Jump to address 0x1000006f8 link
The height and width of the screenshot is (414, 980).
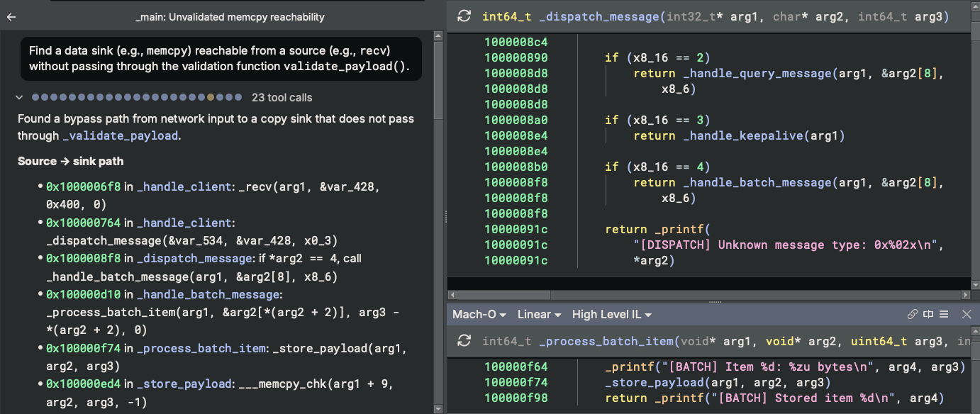(x=83, y=186)
